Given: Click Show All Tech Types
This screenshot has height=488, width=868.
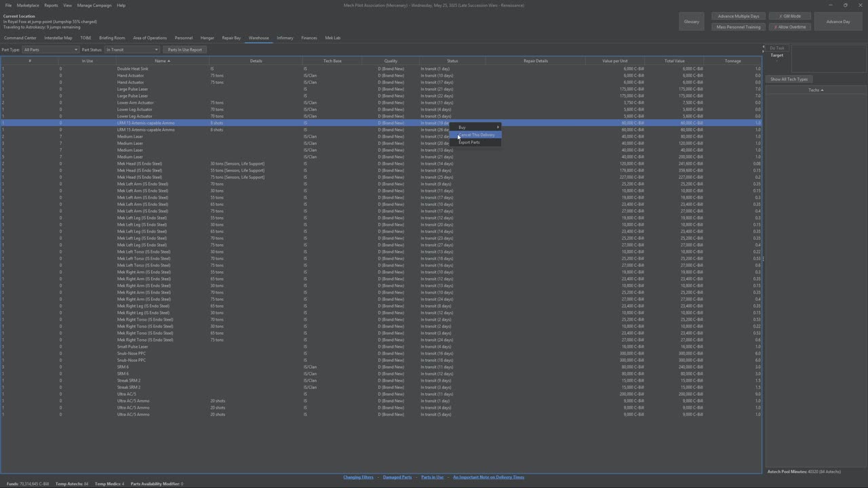Looking at the screenshot, I should (789, 79).
